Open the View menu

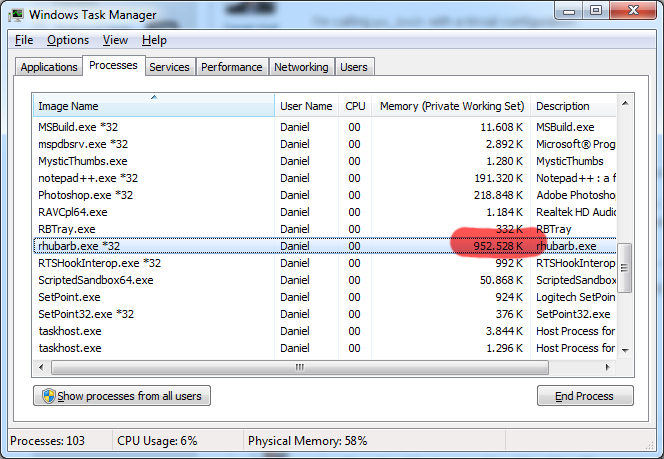coord(115,40)
